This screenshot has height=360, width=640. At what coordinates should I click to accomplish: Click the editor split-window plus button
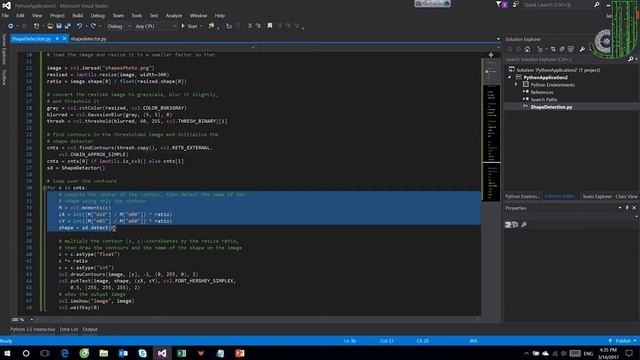[491, 55]
